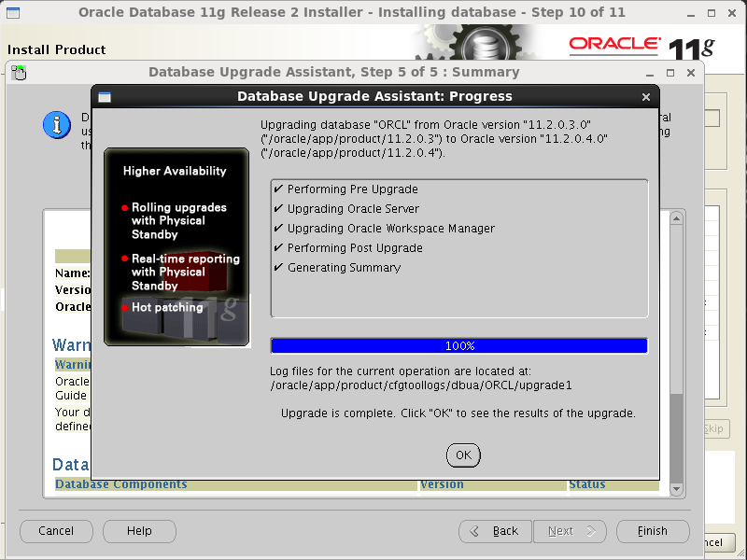Viewport: 747px width, 560px height.
Task: Click the summary scrollbar down arrow
Action: 676,489
